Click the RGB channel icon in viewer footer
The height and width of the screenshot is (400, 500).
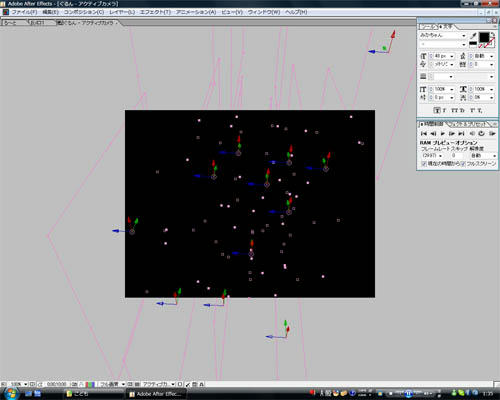(90, 384)
